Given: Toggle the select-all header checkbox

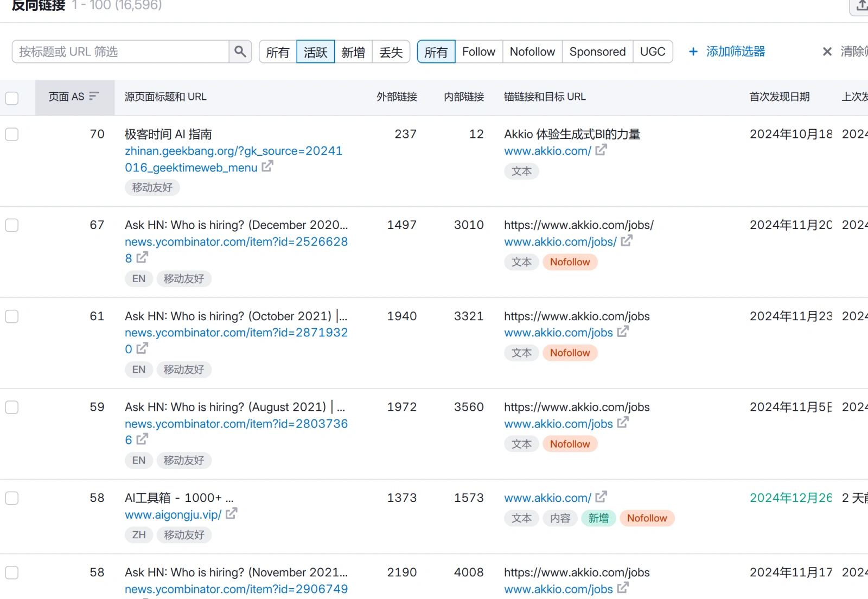Looking at the screenshot, I should (12, 98).
